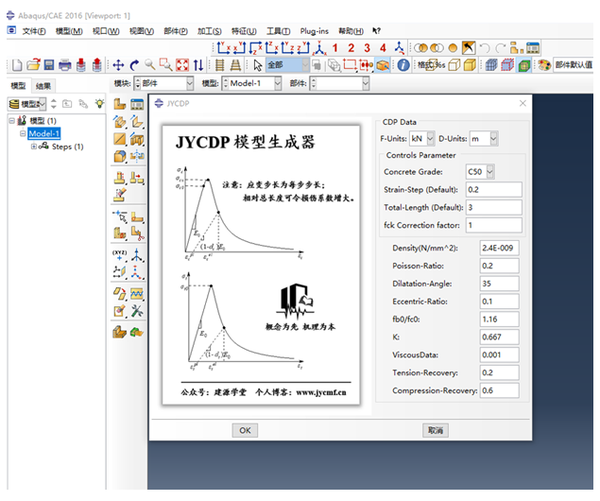This screenshot has height=501, width=600.
Task: Collapse the Model-1 tree node
Action: [22, 133]
